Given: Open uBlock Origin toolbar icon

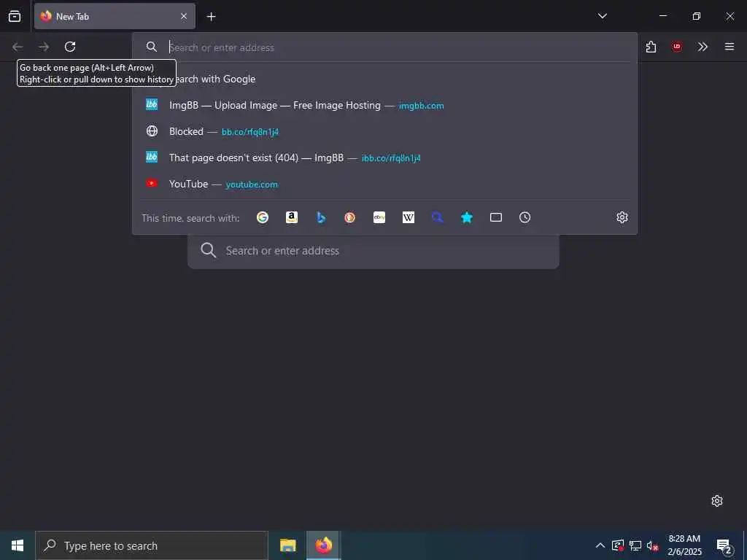Looking at the screenshot, I should (x=677, y=47).
